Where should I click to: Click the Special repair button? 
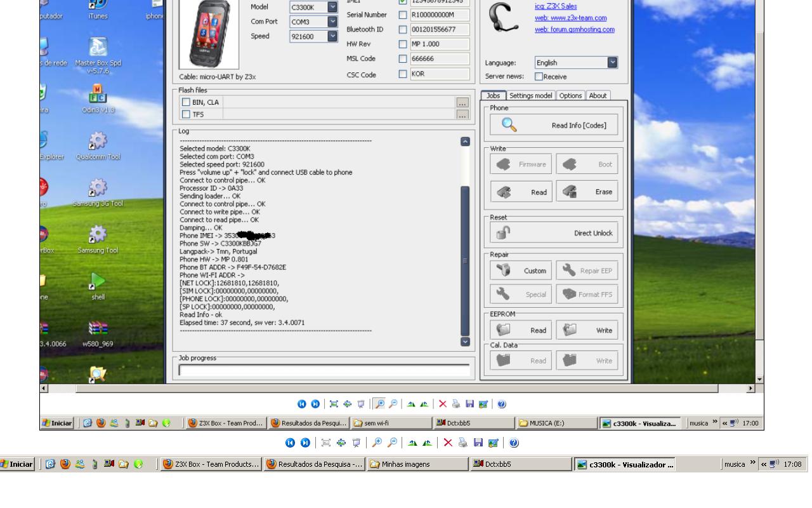521,294
